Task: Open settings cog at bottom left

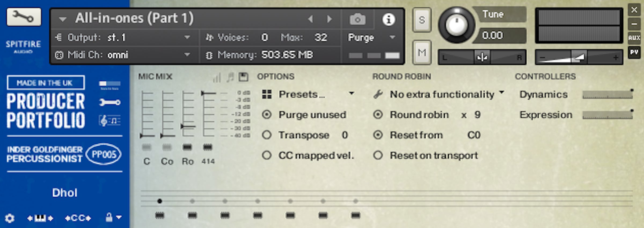Action: 10,218
